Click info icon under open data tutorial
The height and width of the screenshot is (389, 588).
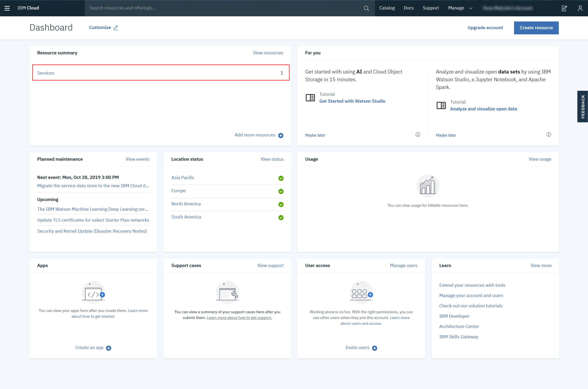tap(549, 134)
